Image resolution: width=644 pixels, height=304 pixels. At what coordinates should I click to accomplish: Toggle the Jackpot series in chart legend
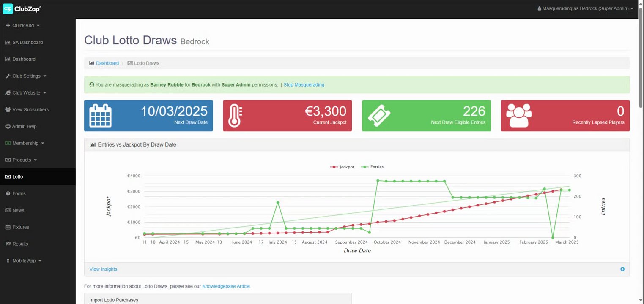[x=342, y=167]
